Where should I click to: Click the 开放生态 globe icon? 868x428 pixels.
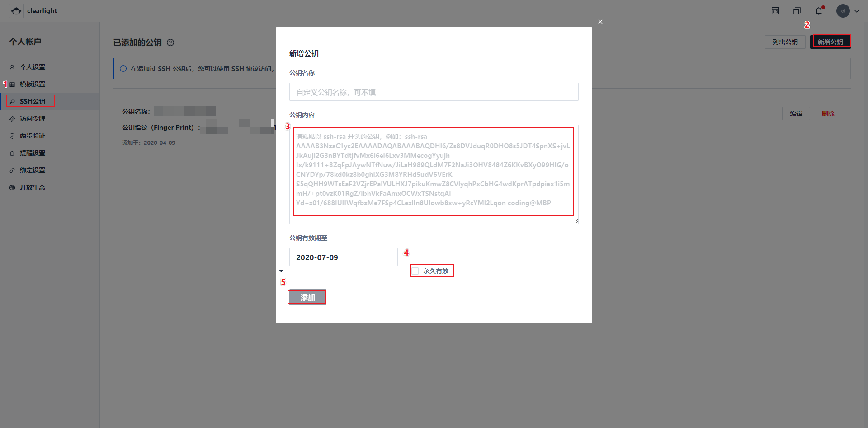(x=12, y=187)
